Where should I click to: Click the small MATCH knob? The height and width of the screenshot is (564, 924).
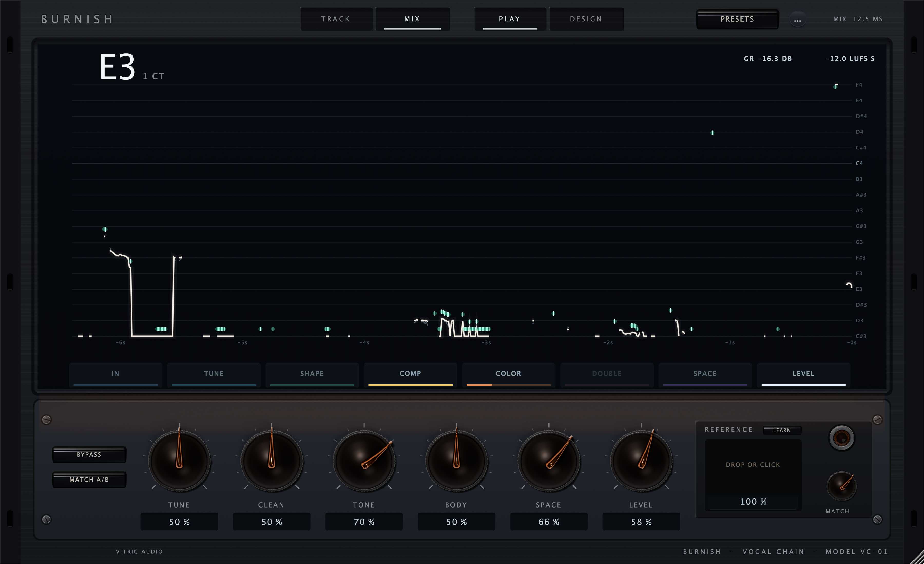click(842, 486)
